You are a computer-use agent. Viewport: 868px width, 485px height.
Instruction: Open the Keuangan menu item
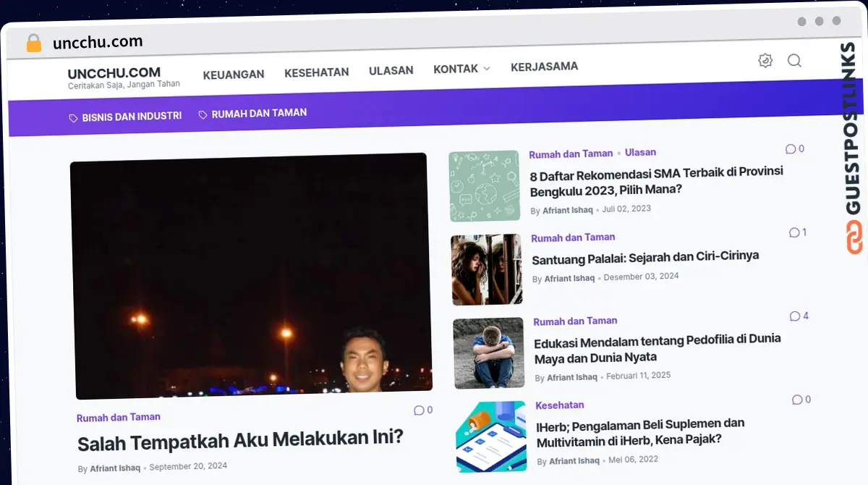pos(234,74)
